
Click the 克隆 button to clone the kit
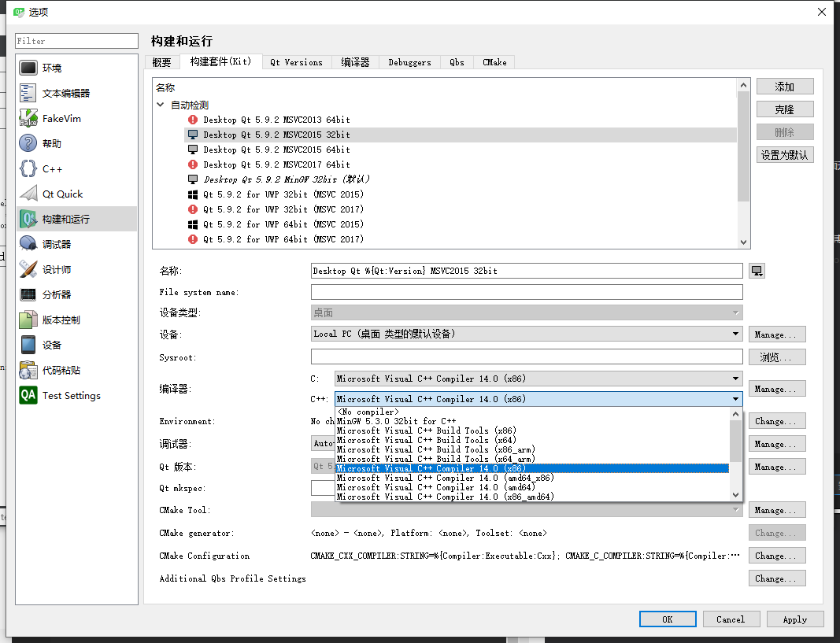(x=784, y=109)
